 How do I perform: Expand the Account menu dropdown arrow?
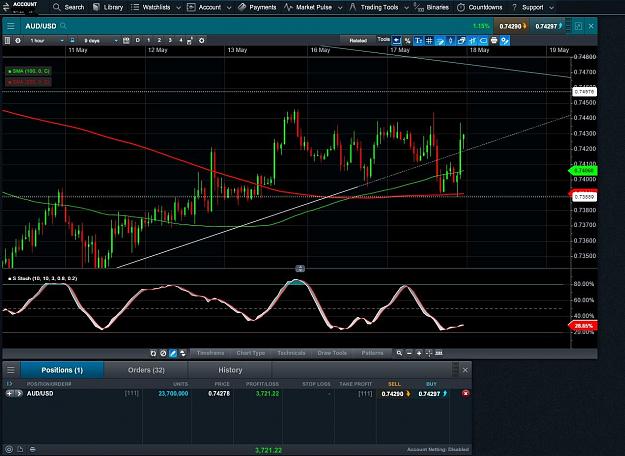click(x=229, y=8)
